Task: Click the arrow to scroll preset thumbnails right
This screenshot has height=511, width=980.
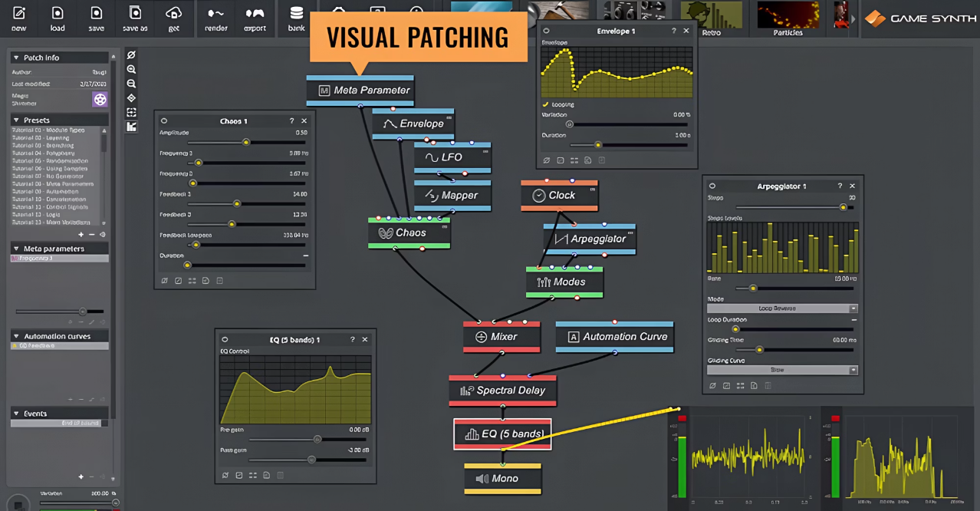Action: coord(853,18)
